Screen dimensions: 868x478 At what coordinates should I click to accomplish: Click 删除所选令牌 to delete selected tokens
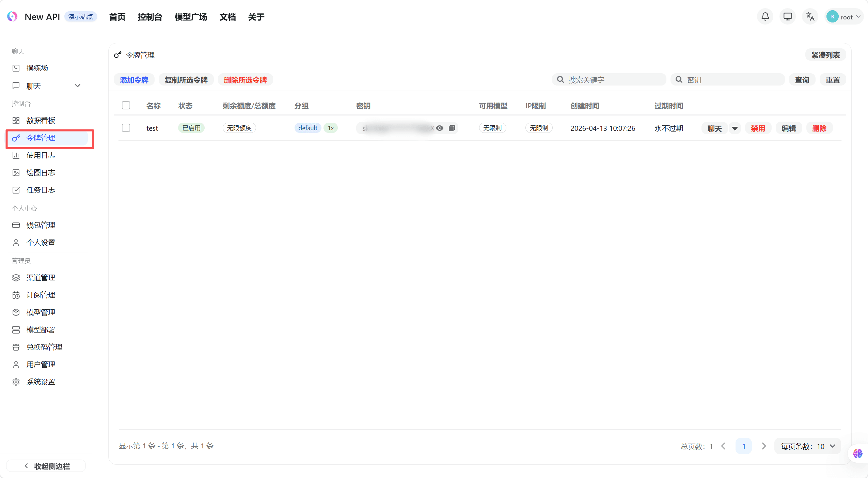(x=245, y=80)
